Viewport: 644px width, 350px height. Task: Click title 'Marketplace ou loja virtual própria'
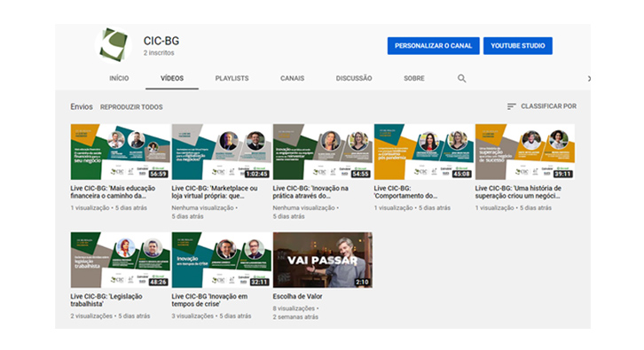(x=215, y=192)
